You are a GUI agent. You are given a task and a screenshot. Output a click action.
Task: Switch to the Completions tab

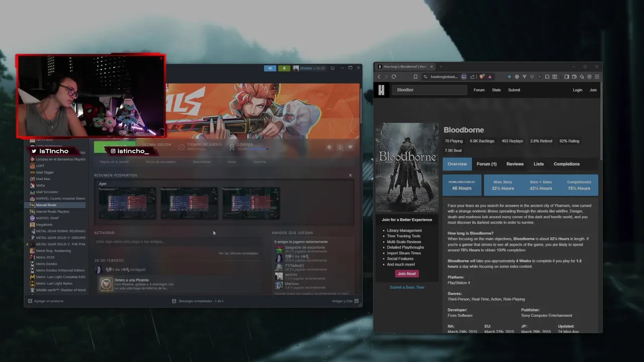click(567, 164)
